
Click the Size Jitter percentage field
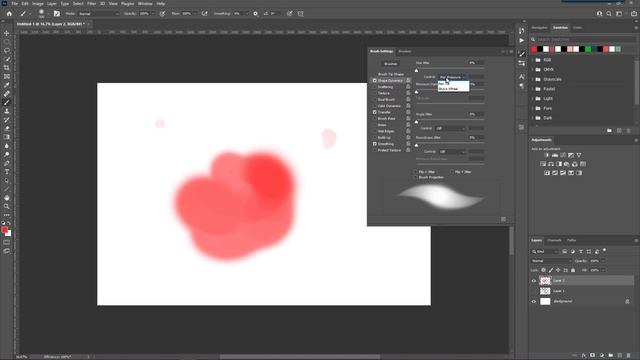point(476,63)
